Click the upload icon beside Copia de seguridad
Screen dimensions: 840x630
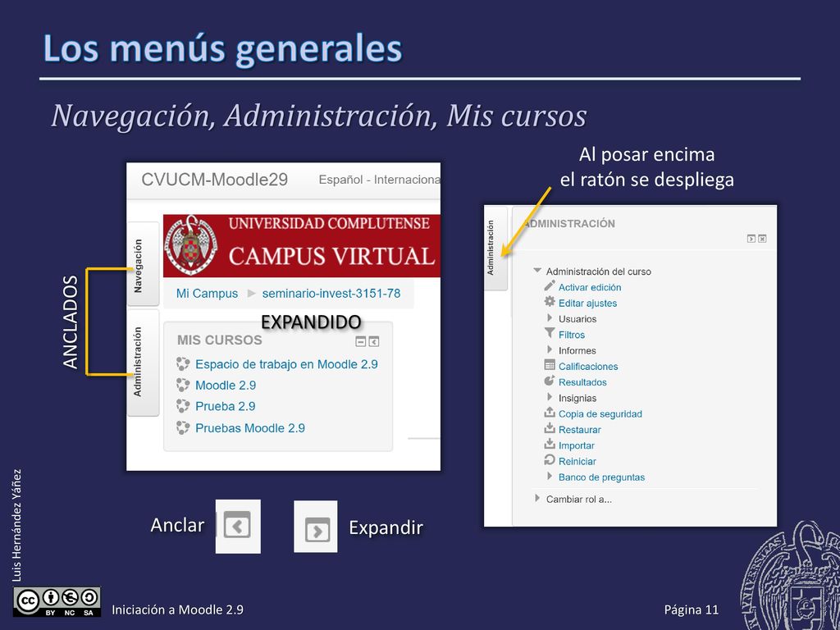550,413
